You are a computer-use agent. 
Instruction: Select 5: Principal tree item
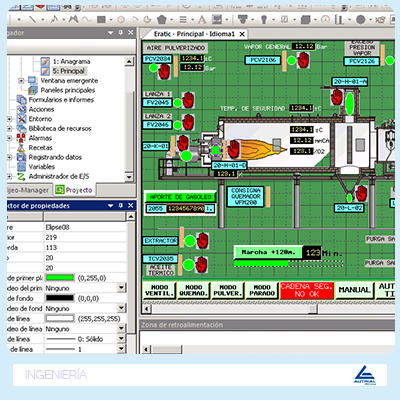(x=68, y=71)
